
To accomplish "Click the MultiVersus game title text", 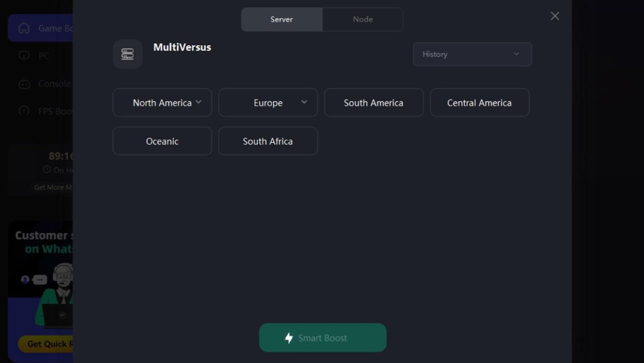I will tap(182, 47).
